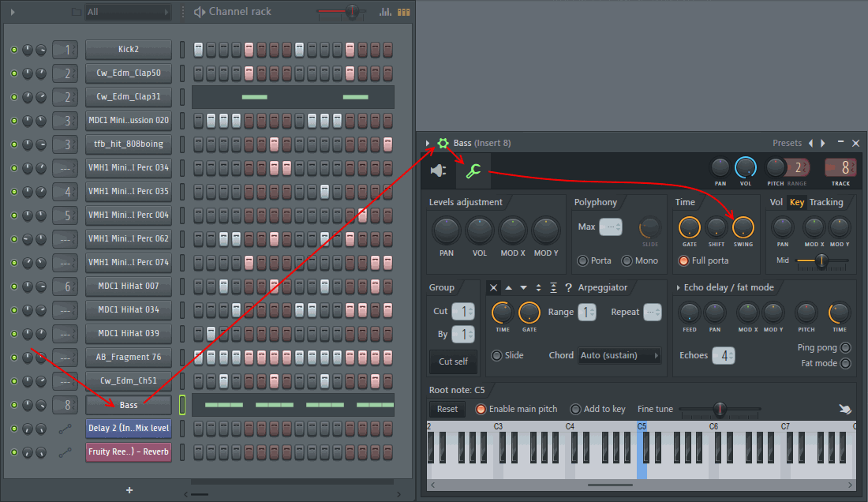The width and height of the screenshot is (868, 502).
Task: Open the wrench miscellaneous settings tab
Action: tap(473, 170)
